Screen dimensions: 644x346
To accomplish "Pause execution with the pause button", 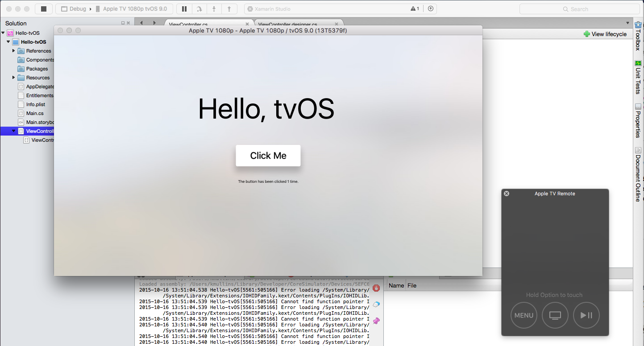I will pyautogui.click(x=184, y=9).
